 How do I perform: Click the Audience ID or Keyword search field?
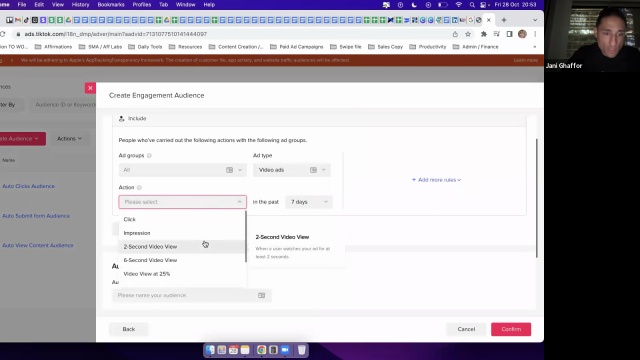64,104
